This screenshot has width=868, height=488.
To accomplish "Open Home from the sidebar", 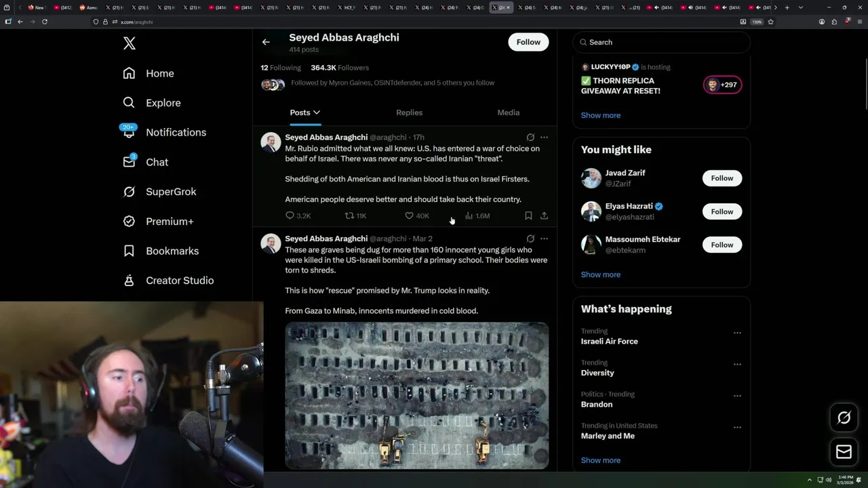I will (x=149, y=73).
